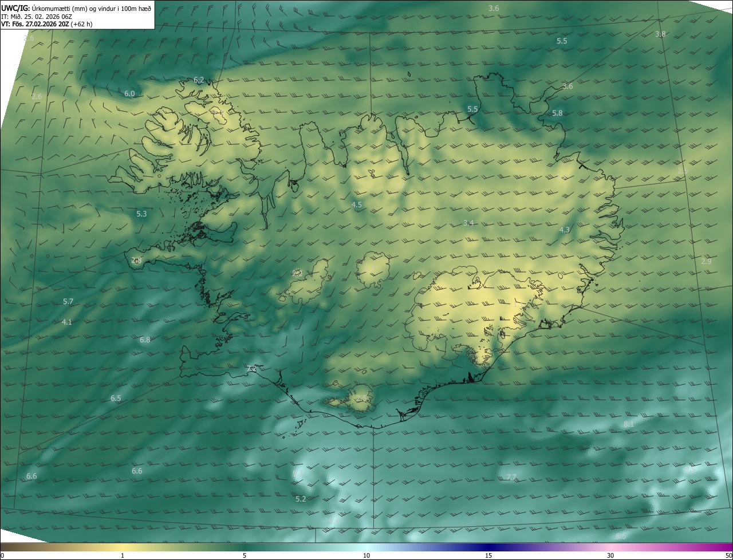
Task: Select the 1 tick on the colour scale
Action: 123,556
